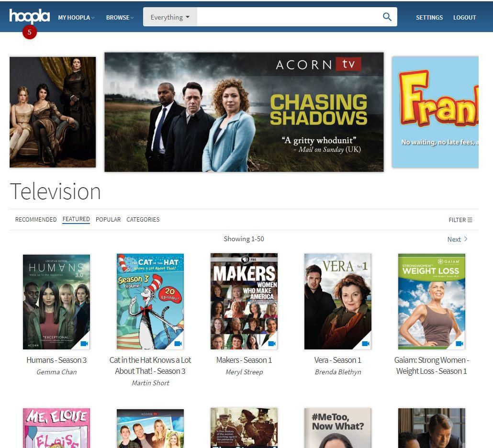Go to the Next page of results

pos(456,239)
